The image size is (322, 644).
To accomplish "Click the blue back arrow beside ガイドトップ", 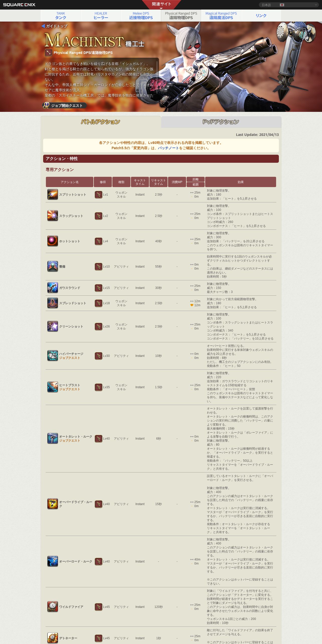I will 43,26.
